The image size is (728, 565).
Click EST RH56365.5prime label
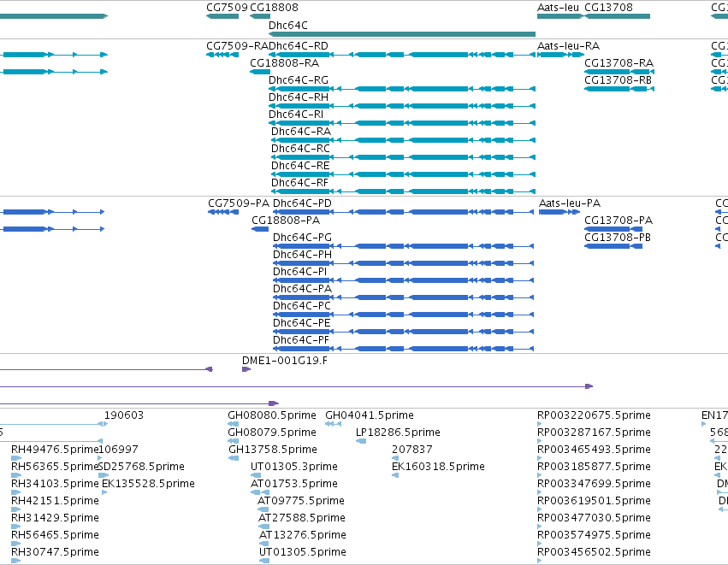click(x=55, y=467)
